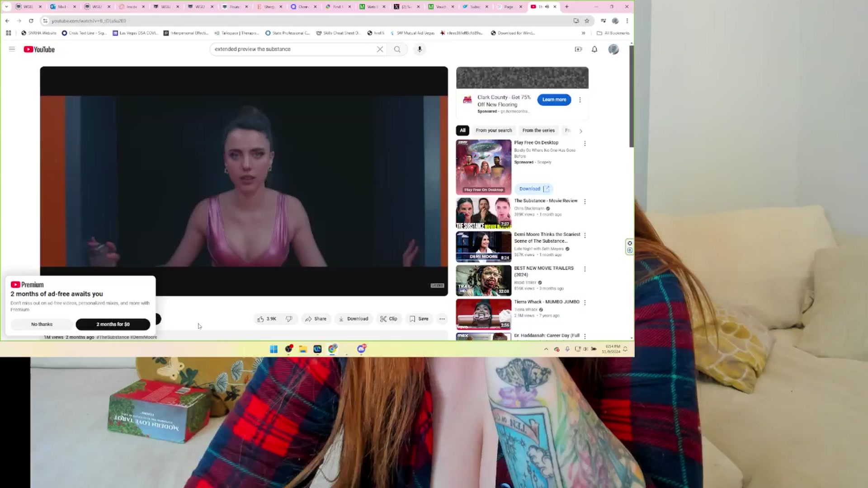The width and height of the screenshot is (868, 488).
Task: Save the video to a playlist
Action: [419, 319]
